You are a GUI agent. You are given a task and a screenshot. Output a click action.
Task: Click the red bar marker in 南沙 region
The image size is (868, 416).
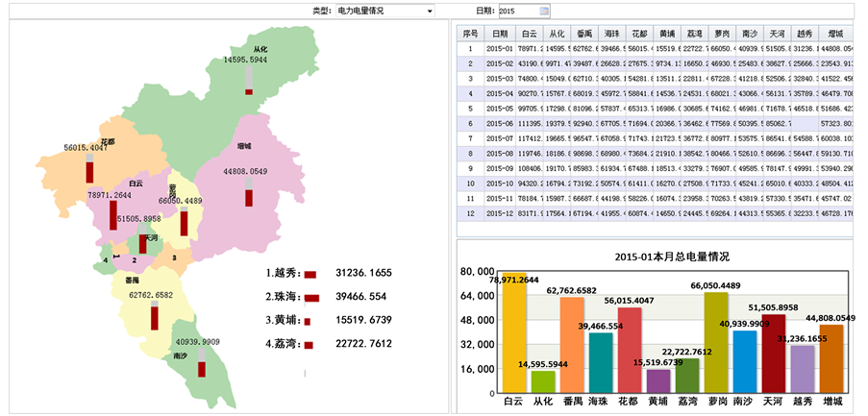[202, 368]
